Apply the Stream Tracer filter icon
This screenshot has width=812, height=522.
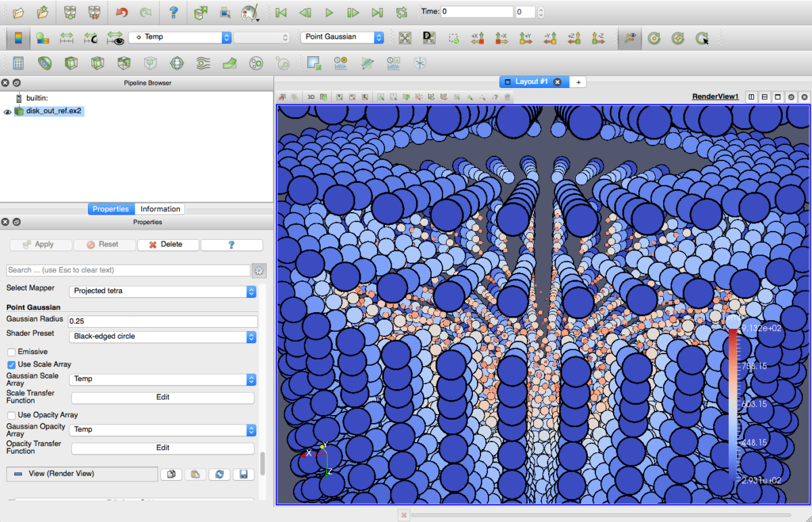coord(202,63)
